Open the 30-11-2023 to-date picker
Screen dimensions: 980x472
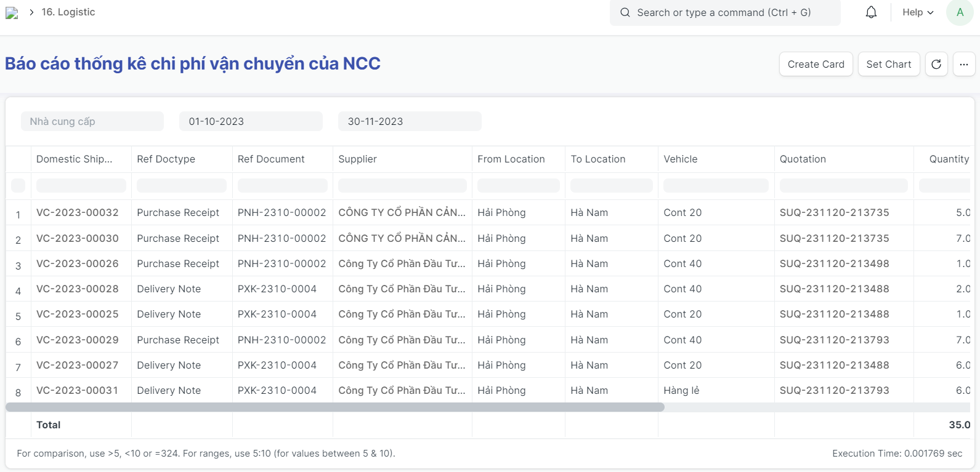[x=410, y=121]
